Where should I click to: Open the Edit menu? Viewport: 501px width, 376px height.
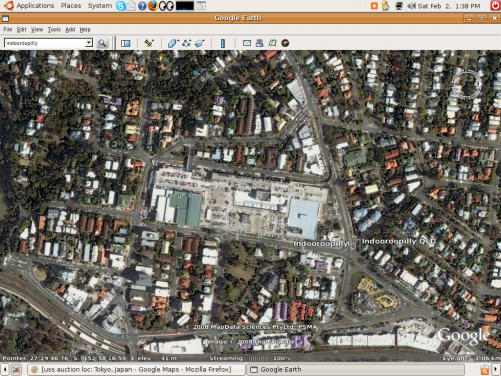(x=22, y=30)
